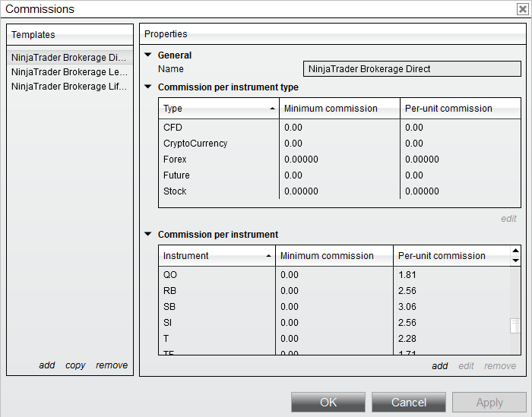This screenshot has width=532, height=417.
Task: Close the Commissions dialog window
Action: coord(523,9)
